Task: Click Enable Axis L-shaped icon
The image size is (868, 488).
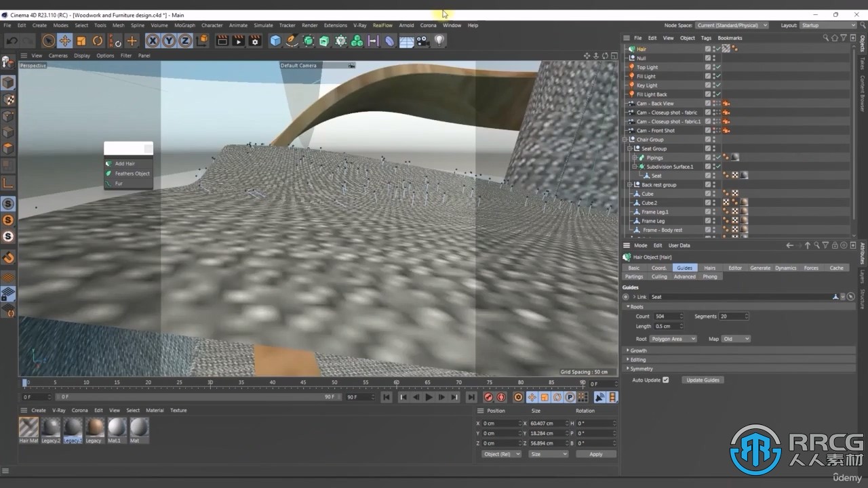Action: click(8, 182)
